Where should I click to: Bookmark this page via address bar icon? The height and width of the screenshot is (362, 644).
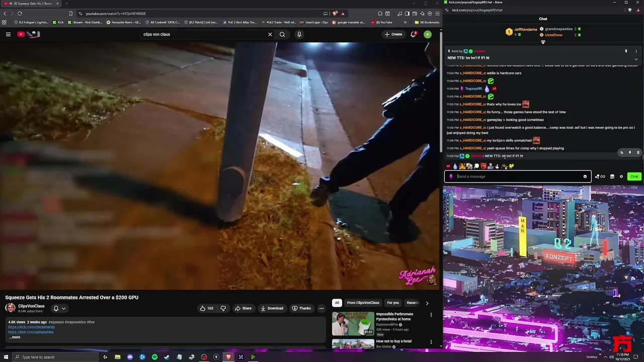[x=70, y=14]
